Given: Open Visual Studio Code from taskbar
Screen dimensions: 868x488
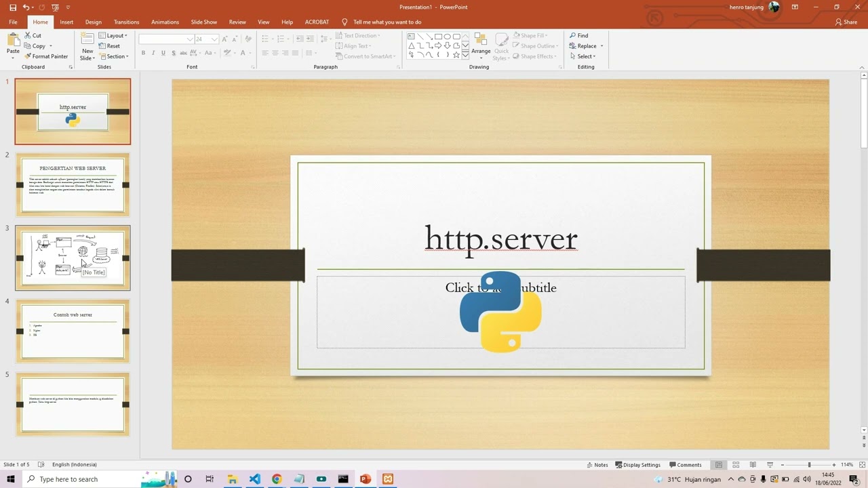Looking at the screenshot, I should (x=254, y=479).
